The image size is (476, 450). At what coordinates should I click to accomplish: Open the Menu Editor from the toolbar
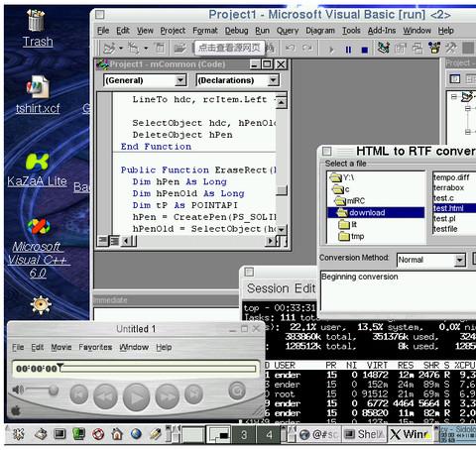pos(160,49)
